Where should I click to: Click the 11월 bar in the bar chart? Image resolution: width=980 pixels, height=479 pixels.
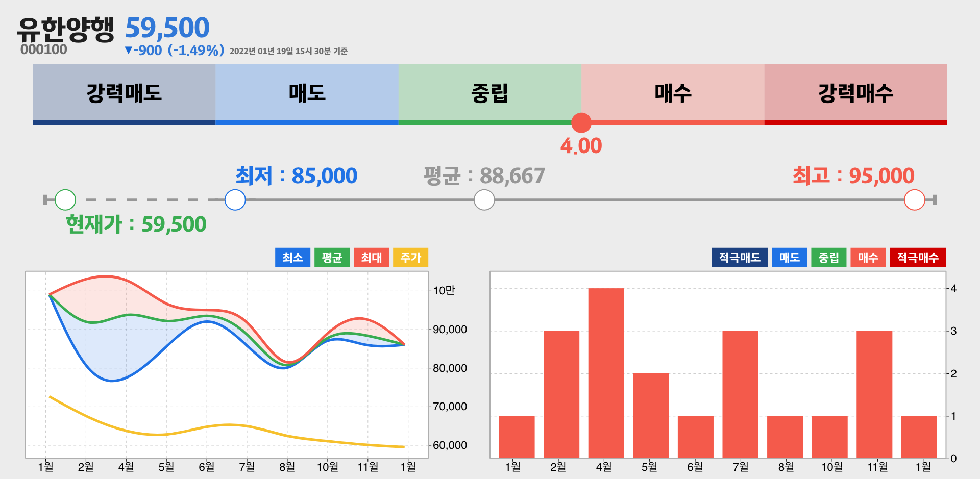coord(874,394)
